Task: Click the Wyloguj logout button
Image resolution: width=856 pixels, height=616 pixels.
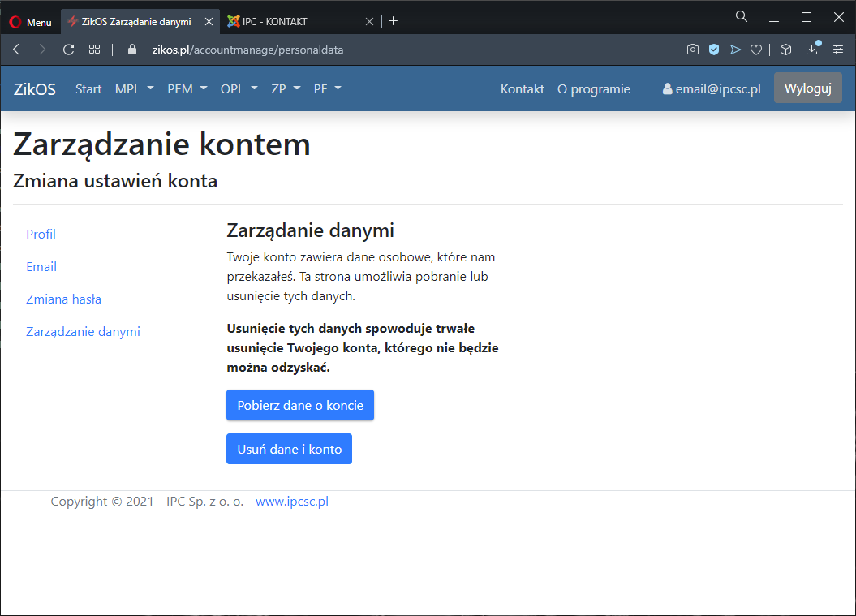Action: click(807, 88)
